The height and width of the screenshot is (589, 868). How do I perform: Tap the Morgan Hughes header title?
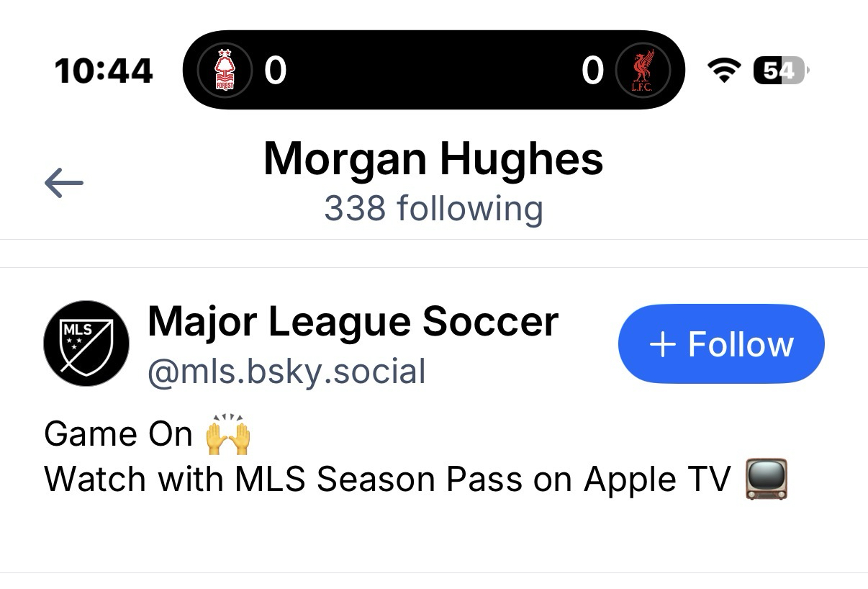(x=433, y=158)
